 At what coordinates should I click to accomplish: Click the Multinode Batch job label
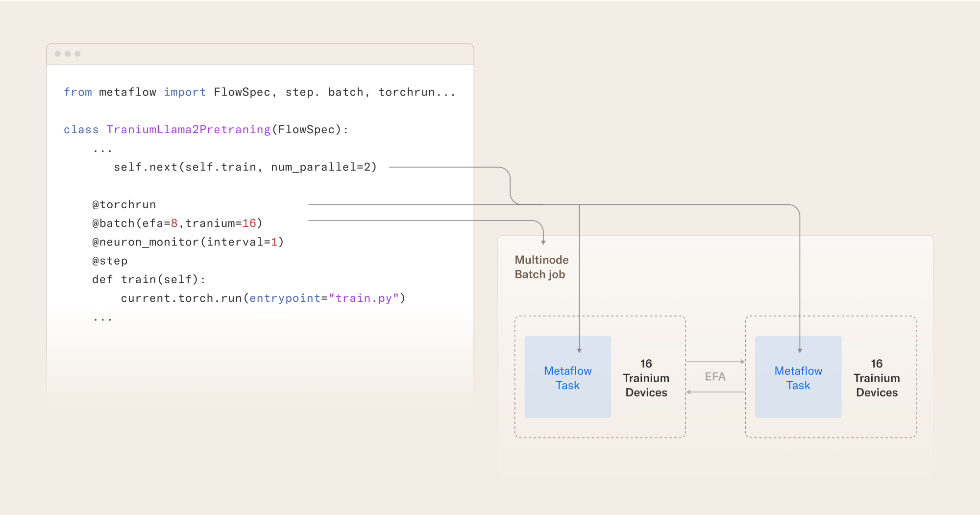pos(541,267)
